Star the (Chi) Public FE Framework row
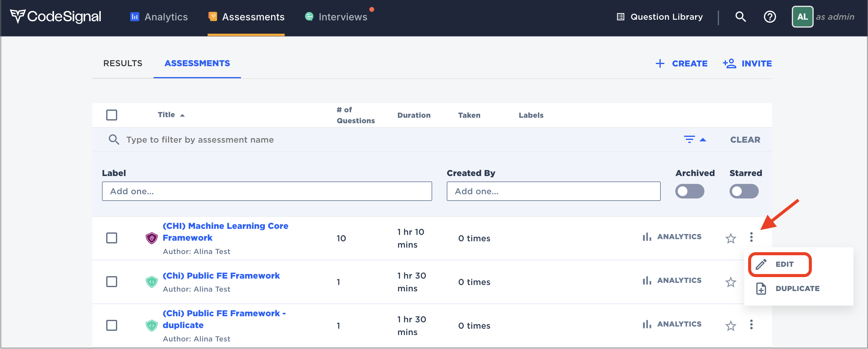The image size is (868, 349). [x=731, y=282]
